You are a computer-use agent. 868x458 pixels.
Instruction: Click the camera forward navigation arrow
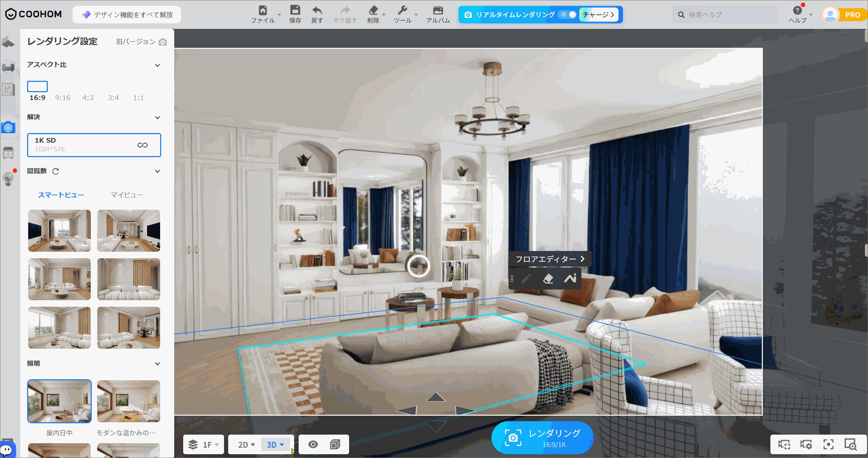pos(436,397)
